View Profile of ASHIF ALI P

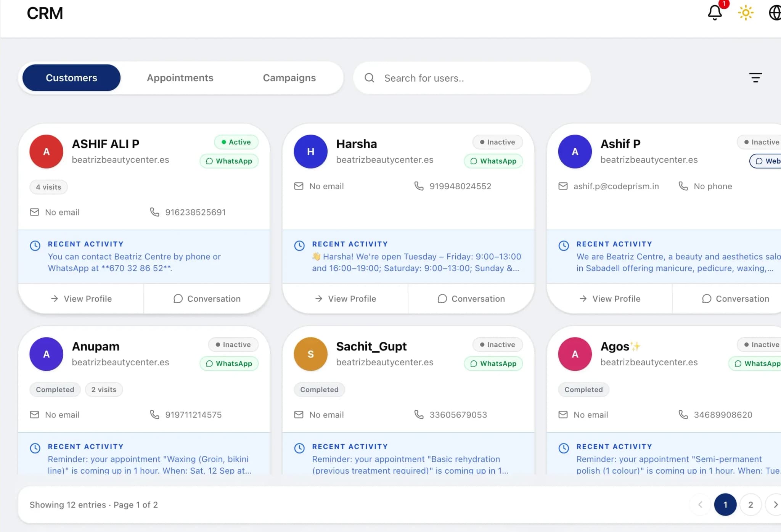pyautogui.click(x=81, y=299)
